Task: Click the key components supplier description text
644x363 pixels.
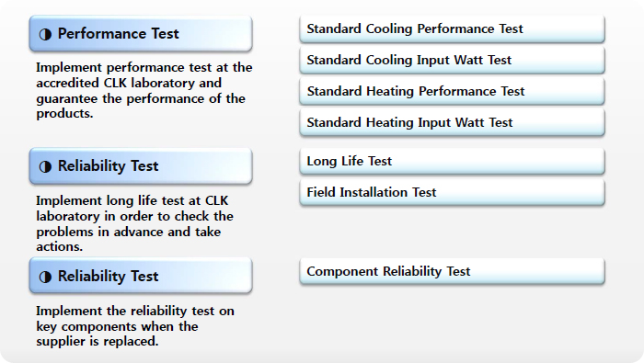Action: [134, 326]
